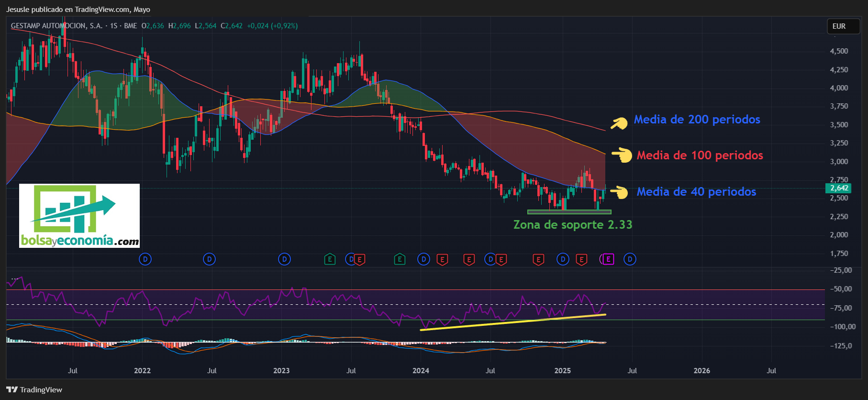The height and width of the screenshot is (400, 868).
Task: Click the dividend marker at July 2024
Action: point(490,259)
